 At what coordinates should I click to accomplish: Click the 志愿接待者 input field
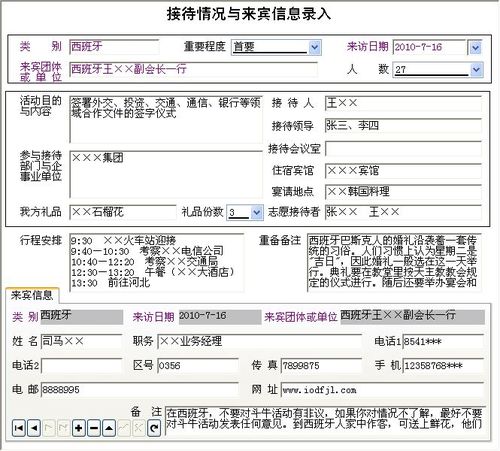point(403,212)
